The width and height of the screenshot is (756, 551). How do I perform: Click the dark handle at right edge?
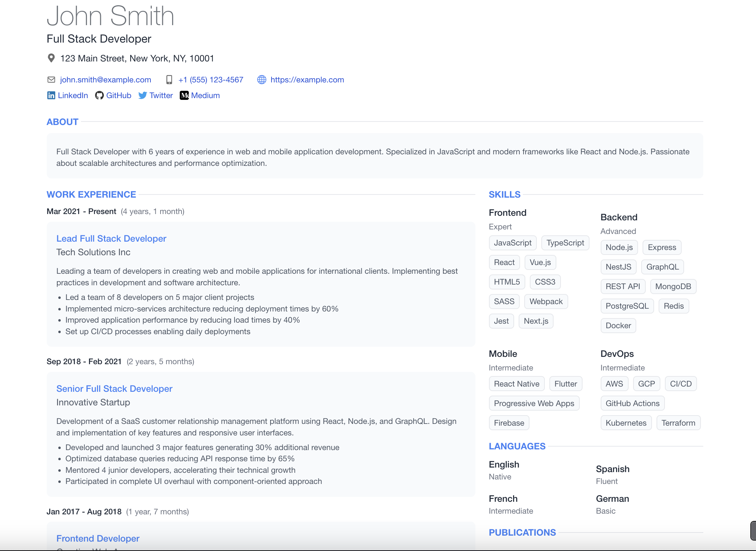(x=753, y=531)
